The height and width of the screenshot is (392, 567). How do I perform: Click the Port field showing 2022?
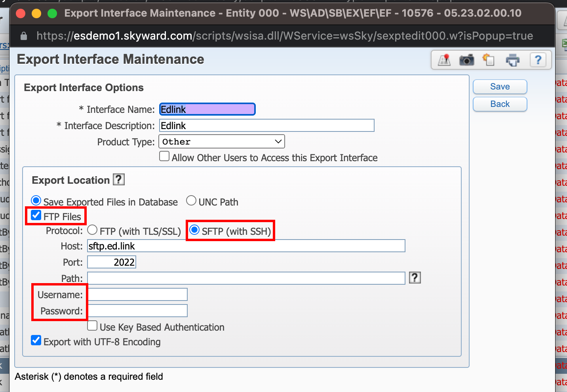[x=112, y=262]
